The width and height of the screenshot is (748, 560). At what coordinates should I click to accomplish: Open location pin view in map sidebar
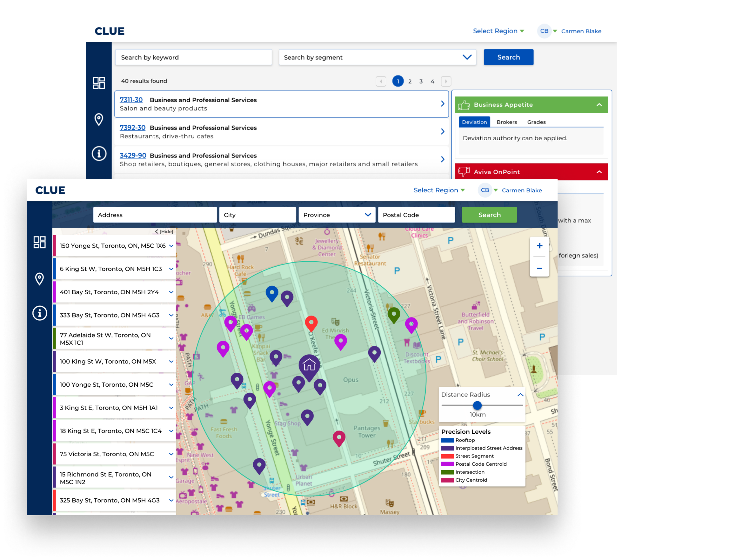(x=39, y=279)
